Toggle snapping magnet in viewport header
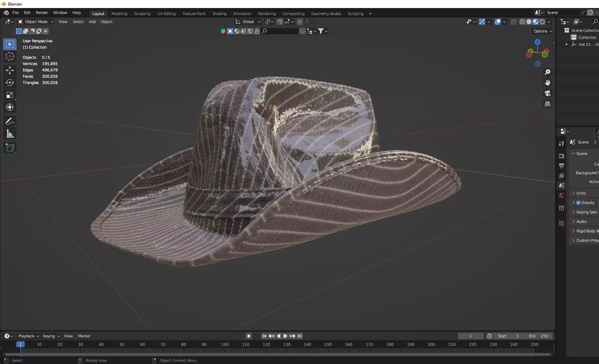This screenshot has width=599, height=364. coord(280,22)
